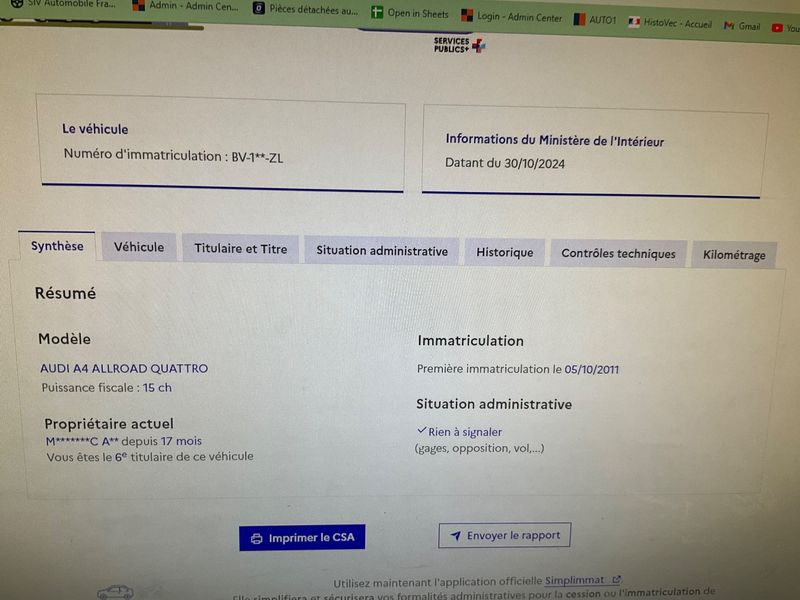800x600 pixels.
Task: Open the Contrôles techniques tab
Action: click(618, 254)
